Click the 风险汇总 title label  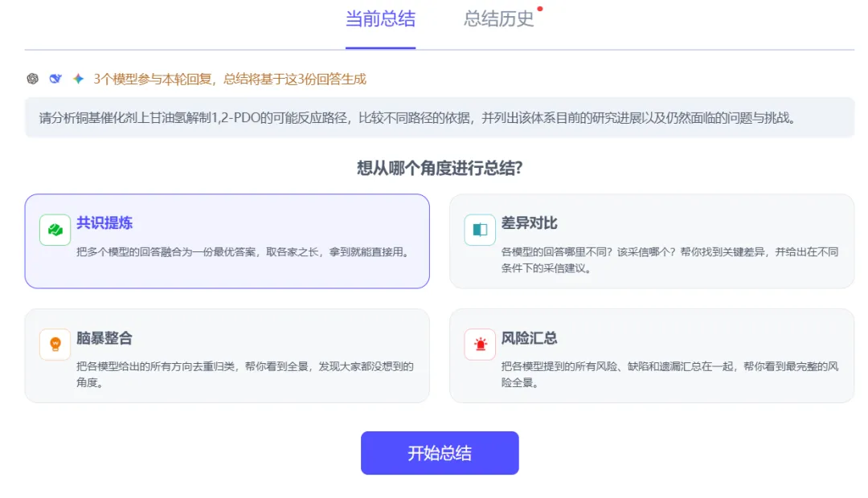tap(529, 338)
